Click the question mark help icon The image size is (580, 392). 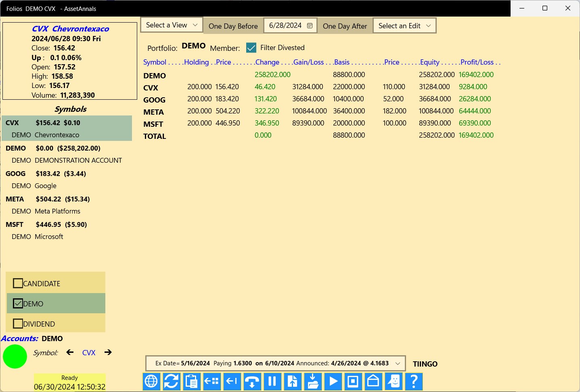pos(414,382)
